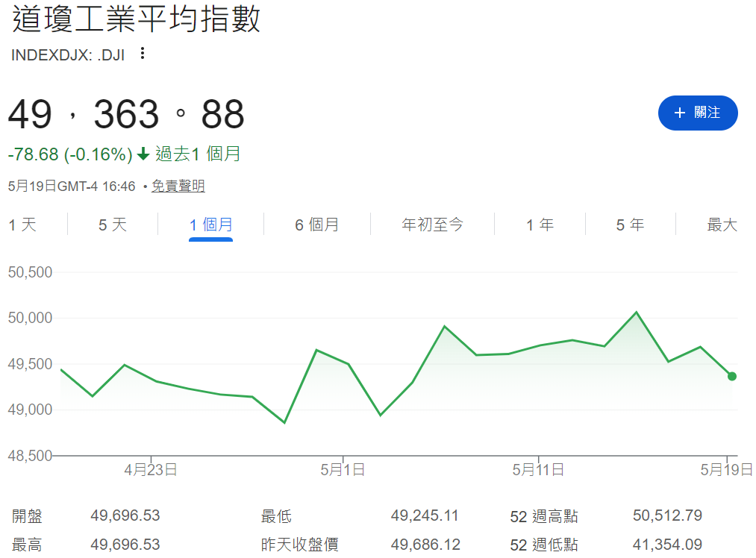
Task: Click the 5月11日 axis date label
Action: pyautogui.click(x=539, y=470)
